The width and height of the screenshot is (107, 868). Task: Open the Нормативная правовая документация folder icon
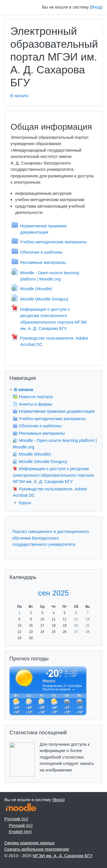coord(15,225)
